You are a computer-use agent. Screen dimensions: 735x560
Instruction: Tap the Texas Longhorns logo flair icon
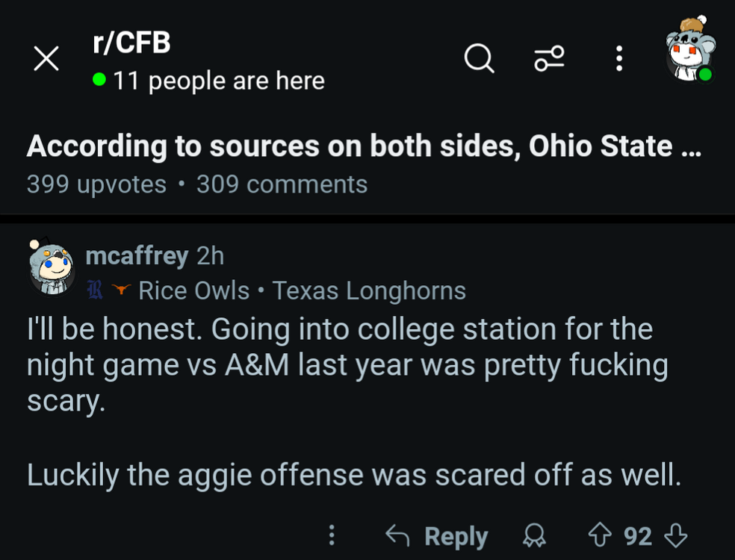pyautogui.click(x=120, y=290)
